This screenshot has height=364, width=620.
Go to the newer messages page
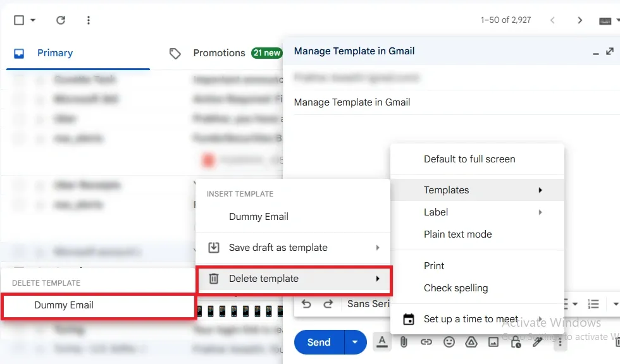pos(552,20)
